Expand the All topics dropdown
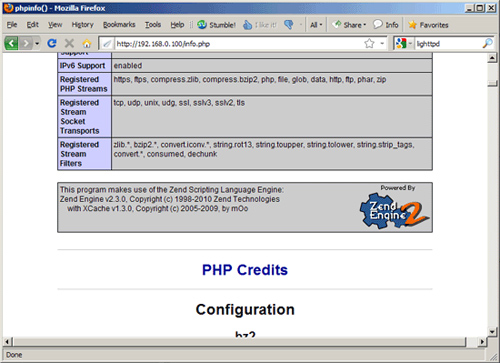500x363 pixels. point(316,25)
